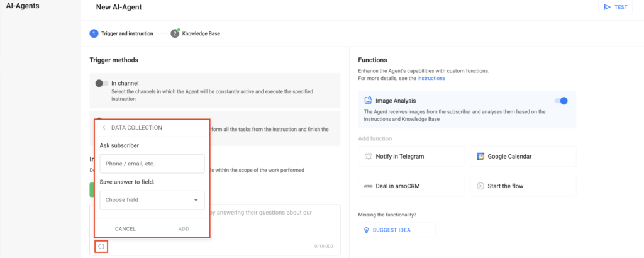Click the lightbulb icon on Suggest Idea

[367, 230]
